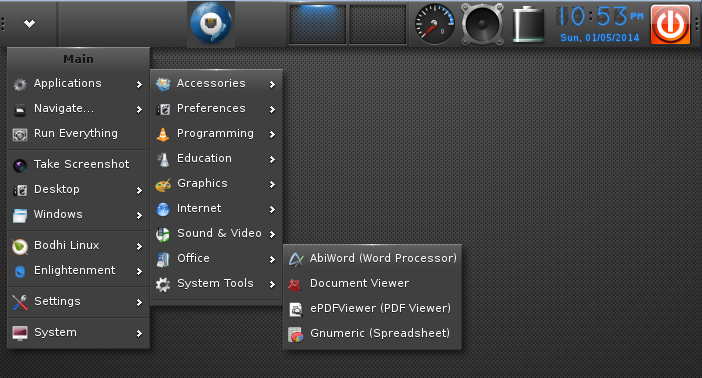Screen dimensions: 702x378
Task: Expand the Windows submenu arrow
Action: pos(139,215)
